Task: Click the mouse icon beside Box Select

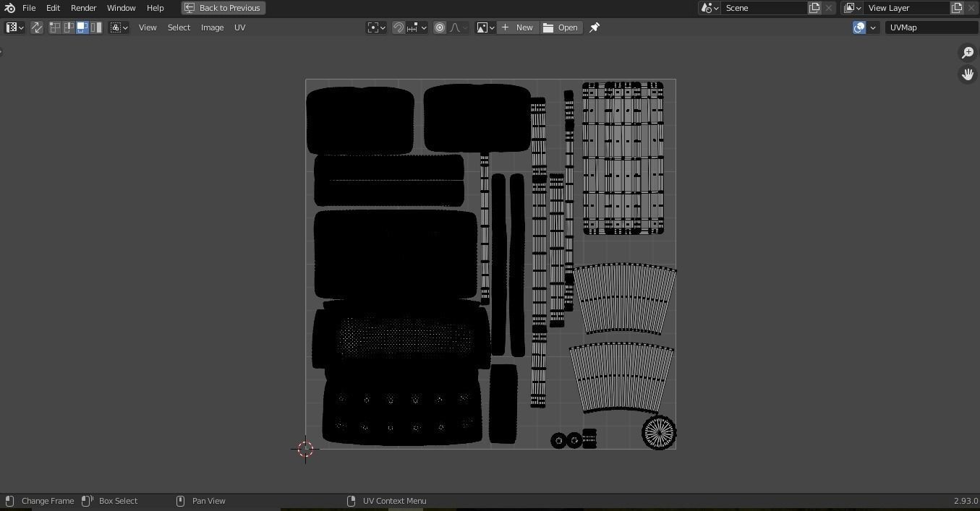Action: 87,501
